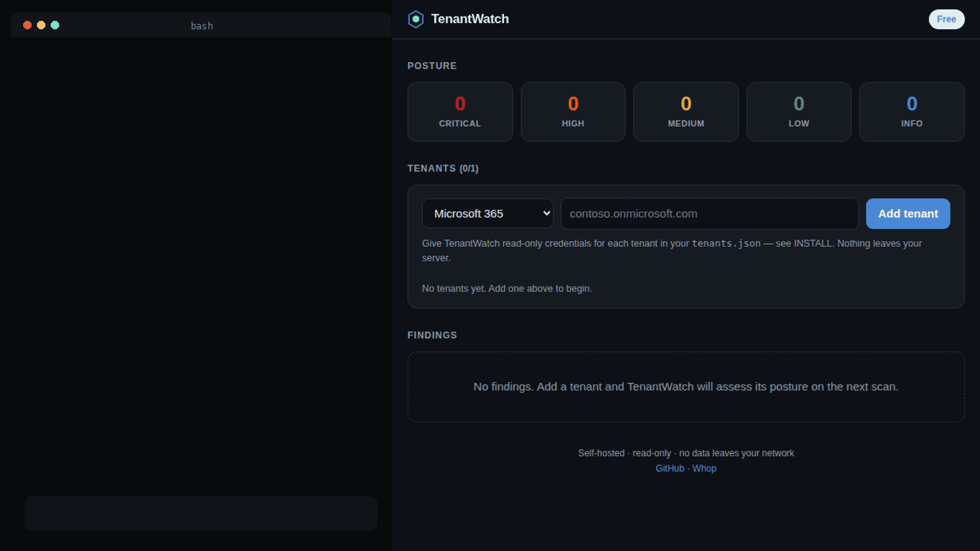Focus the contoso.onmicrosoft.com tenant domain field

pos(709,214)
